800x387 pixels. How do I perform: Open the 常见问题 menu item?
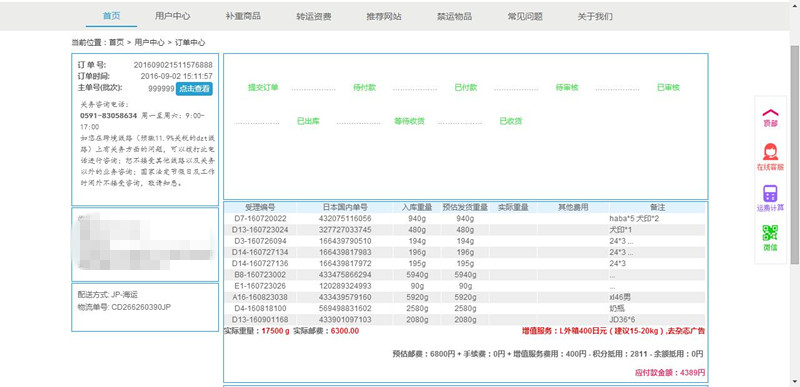click(x=525, y=16)
